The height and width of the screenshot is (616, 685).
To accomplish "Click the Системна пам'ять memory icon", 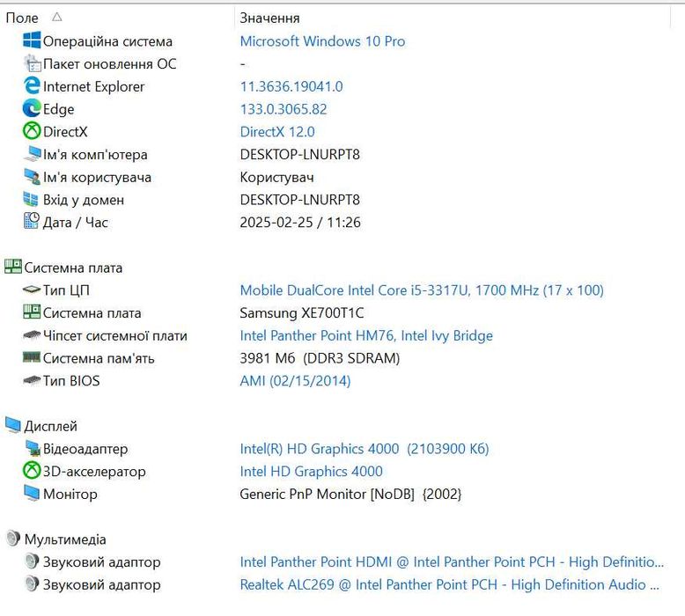I will click(x=32, y=358).
